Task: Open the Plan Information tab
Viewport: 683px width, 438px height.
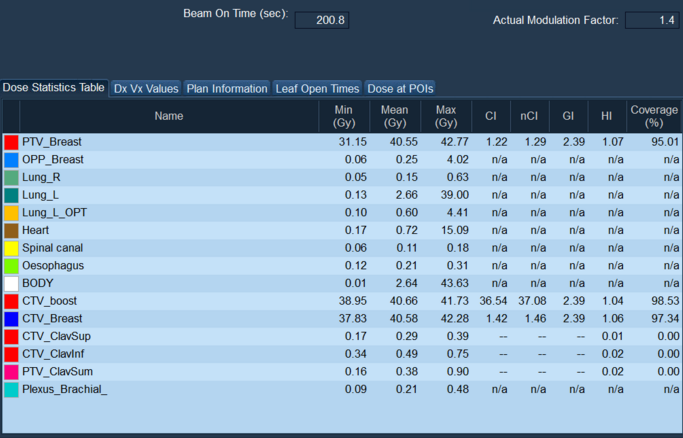Action: click(x=227, y=88)
